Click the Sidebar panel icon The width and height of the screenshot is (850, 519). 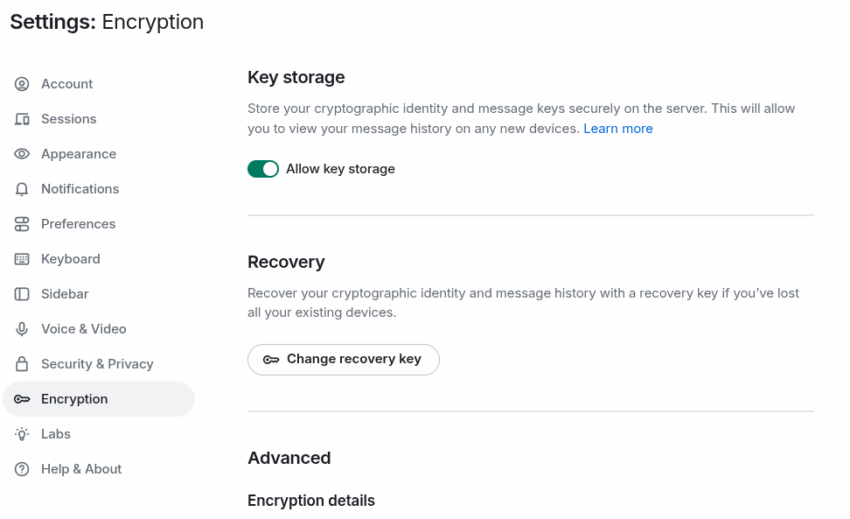[22, 294]
